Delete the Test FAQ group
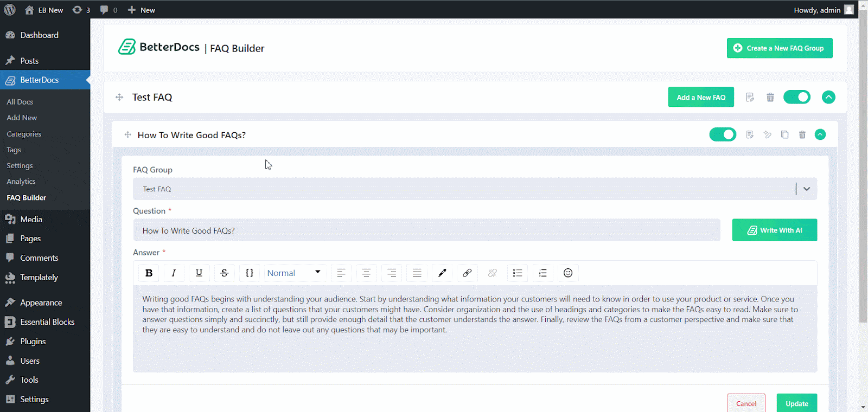 (770, 98)
